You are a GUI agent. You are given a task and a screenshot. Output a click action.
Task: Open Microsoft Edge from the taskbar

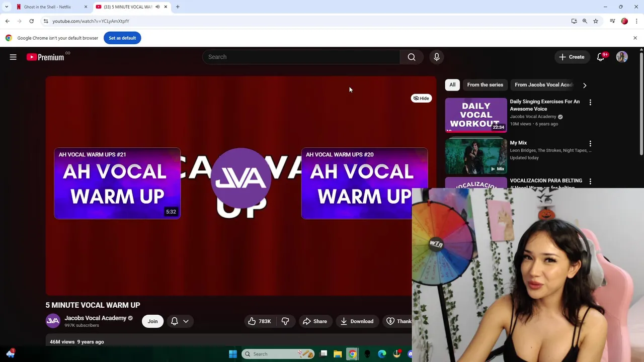click(382, 354)
